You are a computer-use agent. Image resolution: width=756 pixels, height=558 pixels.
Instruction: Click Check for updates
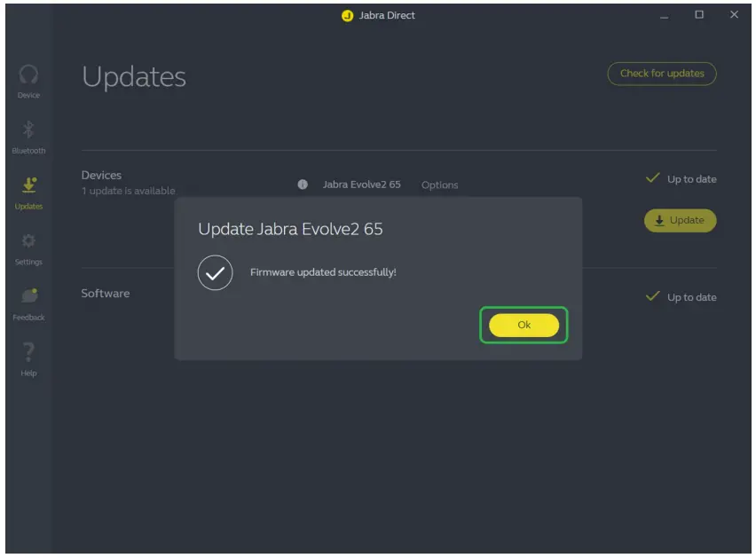661,74
